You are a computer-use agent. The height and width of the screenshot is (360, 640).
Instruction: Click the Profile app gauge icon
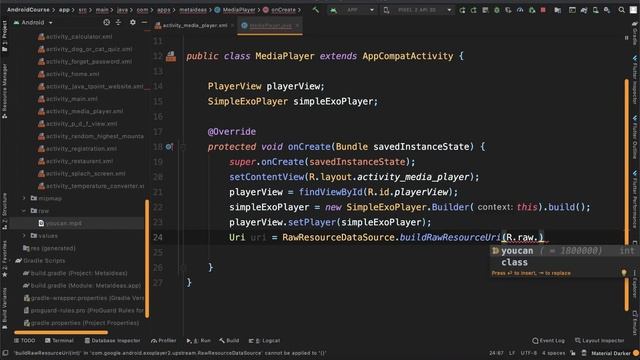pyautogui.click(x=520, y=10)
